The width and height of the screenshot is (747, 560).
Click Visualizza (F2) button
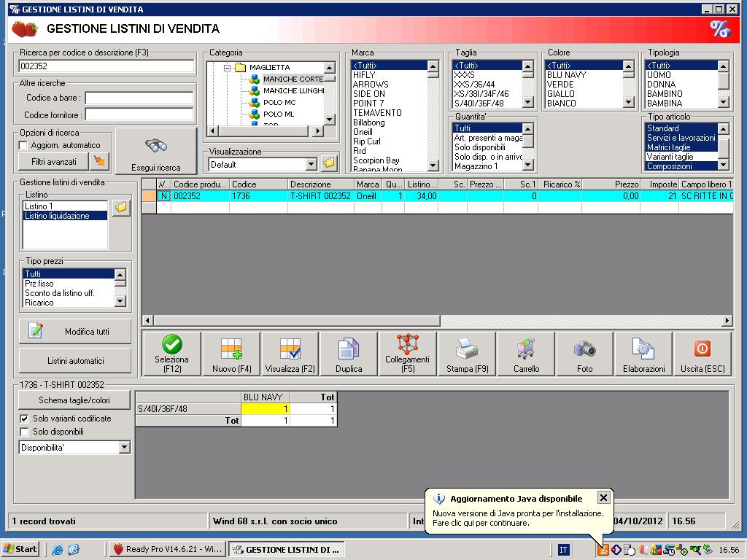[290, 354]
